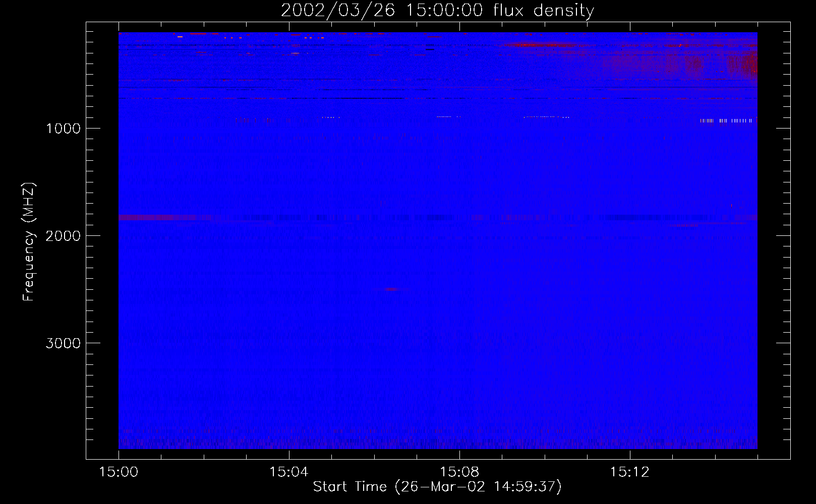Click the 3000 frequency tick label
The width and height of the screenshot is (816, 504).
pyautogui.click(x=63, y=343)
